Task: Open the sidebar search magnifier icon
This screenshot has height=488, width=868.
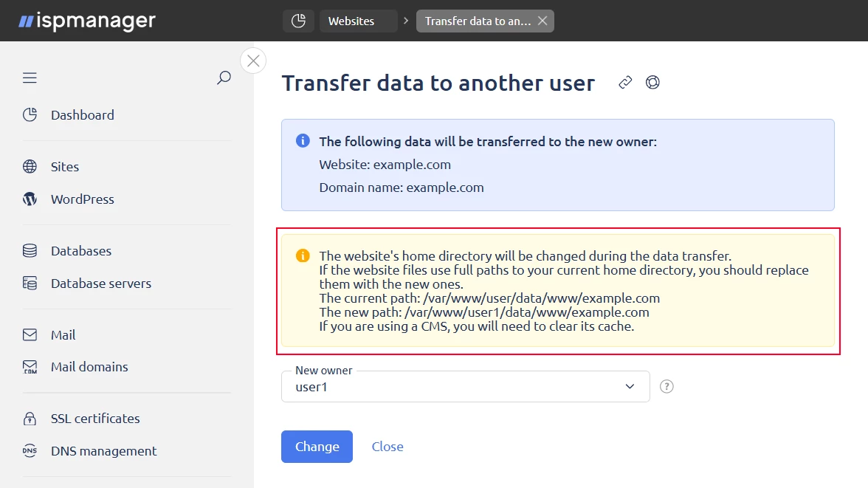Action: pyautogui.click(x=224, y=78)
